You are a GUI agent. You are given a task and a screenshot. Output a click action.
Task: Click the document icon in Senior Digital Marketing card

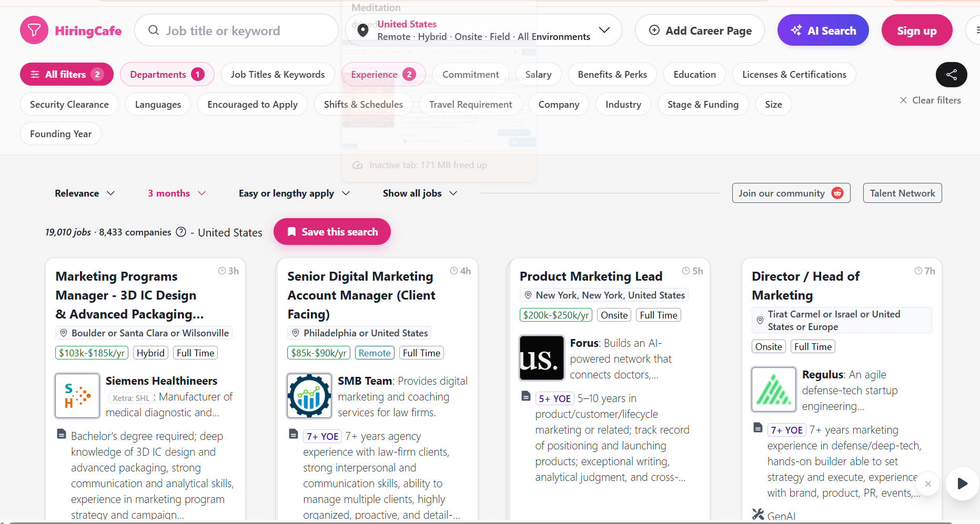coord(294,434)
